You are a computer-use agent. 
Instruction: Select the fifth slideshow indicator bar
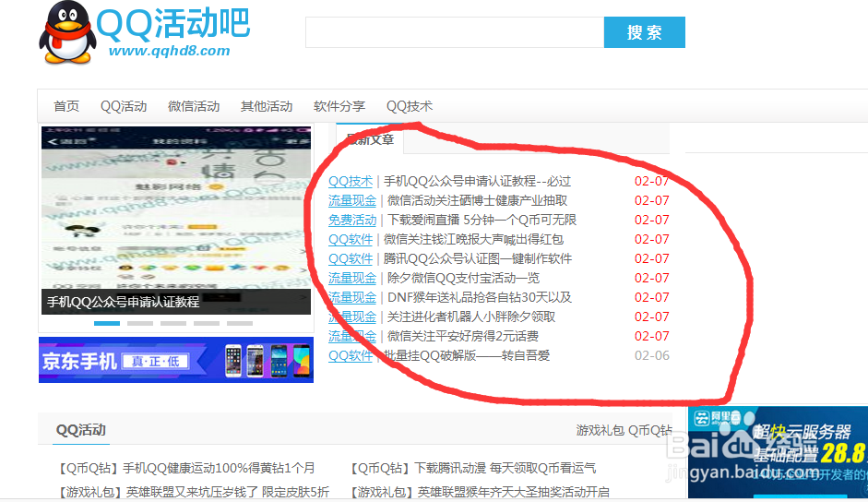point(240,323)
